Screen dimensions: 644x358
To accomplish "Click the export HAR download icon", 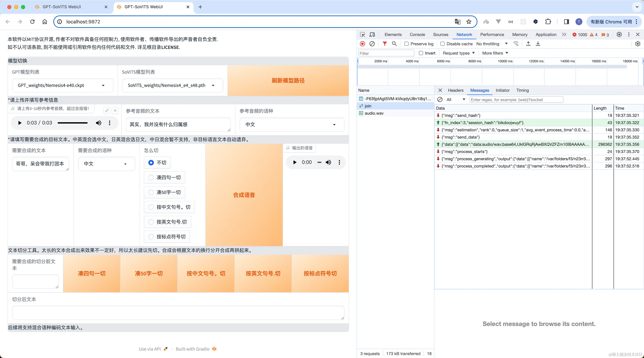I will click(x=538, y=44).
